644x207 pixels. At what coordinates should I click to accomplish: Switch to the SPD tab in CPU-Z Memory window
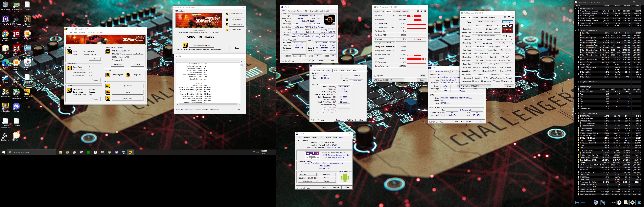click(335, 70)
